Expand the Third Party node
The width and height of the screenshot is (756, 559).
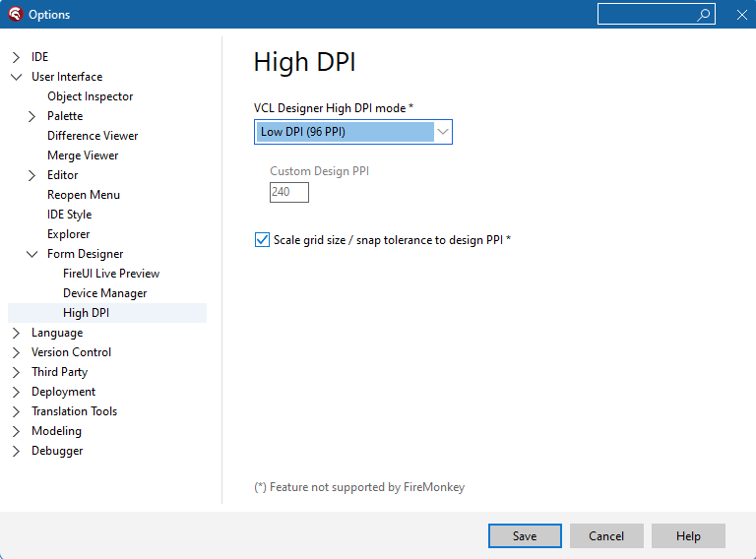click(x=16, y=373)
